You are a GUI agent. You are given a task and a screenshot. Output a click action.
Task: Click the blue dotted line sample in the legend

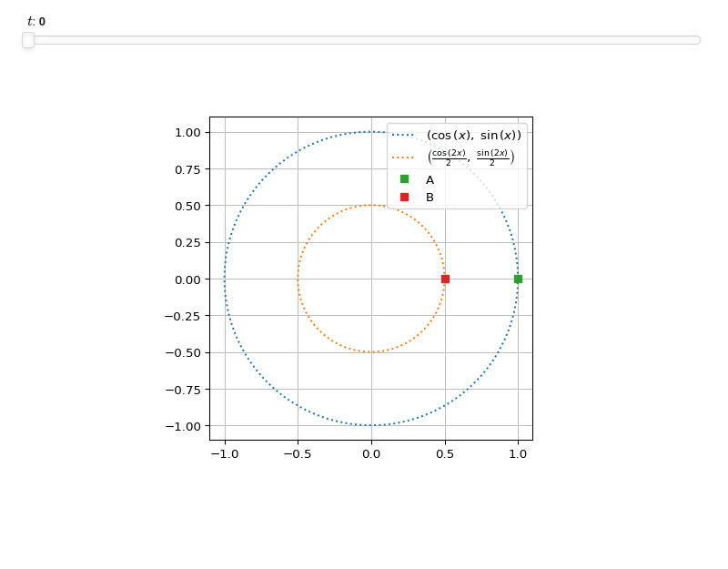(x=402, y=135)
